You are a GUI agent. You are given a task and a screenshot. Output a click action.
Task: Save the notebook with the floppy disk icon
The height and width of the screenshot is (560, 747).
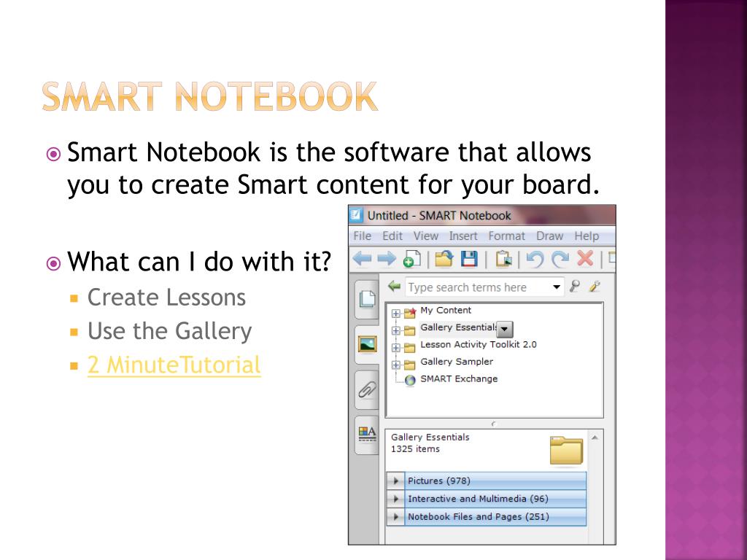click(x=469, y=259)
